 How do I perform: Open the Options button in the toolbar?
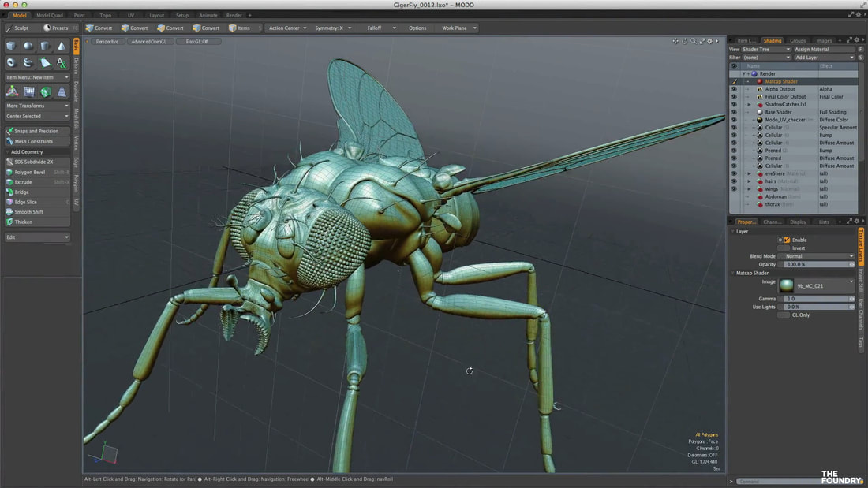417,28
